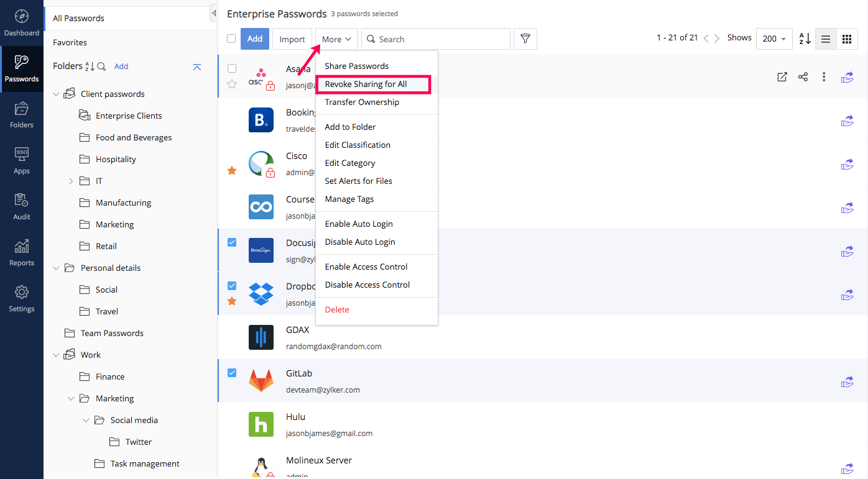Open the SSO Apps section
This screenshot has width=868, height=479.
coord(22,161)
